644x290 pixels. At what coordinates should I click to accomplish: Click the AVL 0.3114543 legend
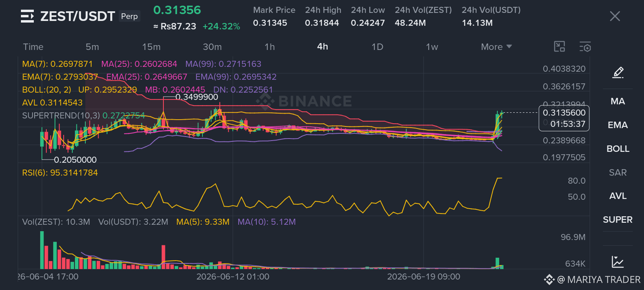[x=52, y=103]
